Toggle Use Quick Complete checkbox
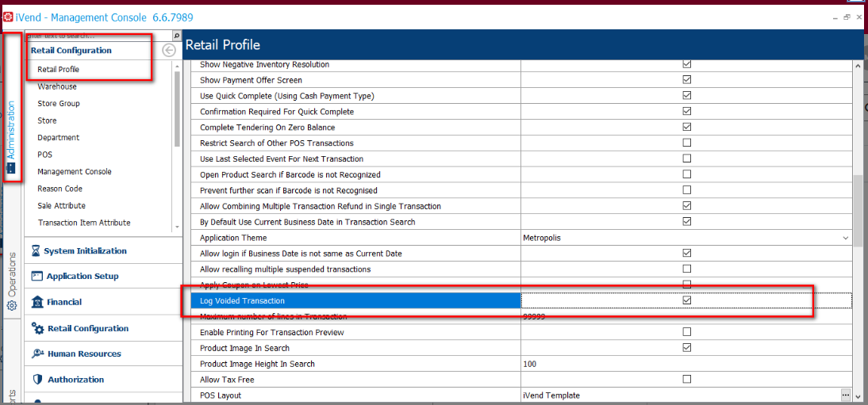 687,95
